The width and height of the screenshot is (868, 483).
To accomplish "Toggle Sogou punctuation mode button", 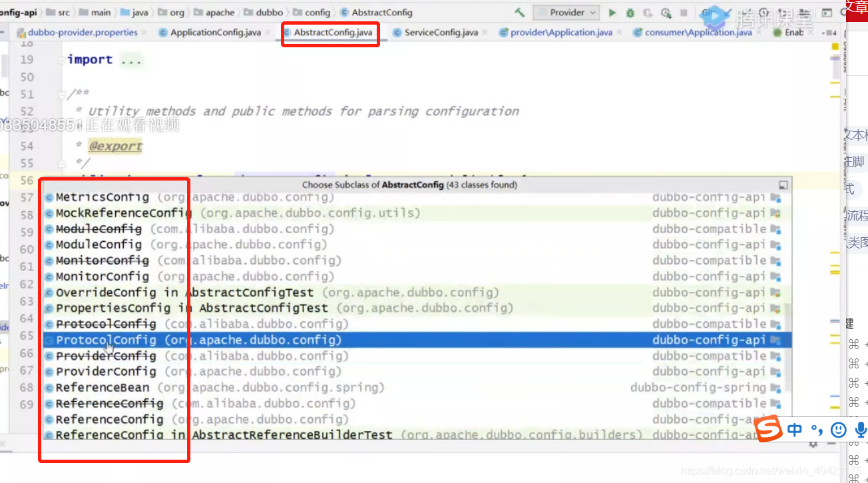I will (x=817, y=430).
